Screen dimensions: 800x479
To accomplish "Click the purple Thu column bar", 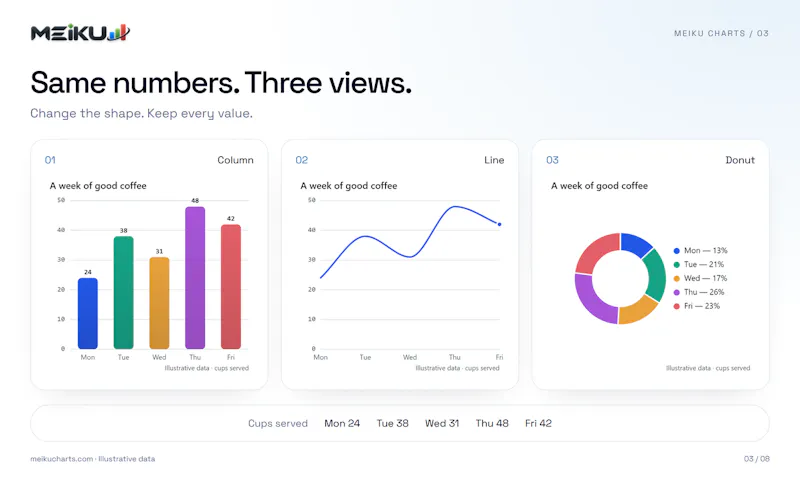I will 195,278.
